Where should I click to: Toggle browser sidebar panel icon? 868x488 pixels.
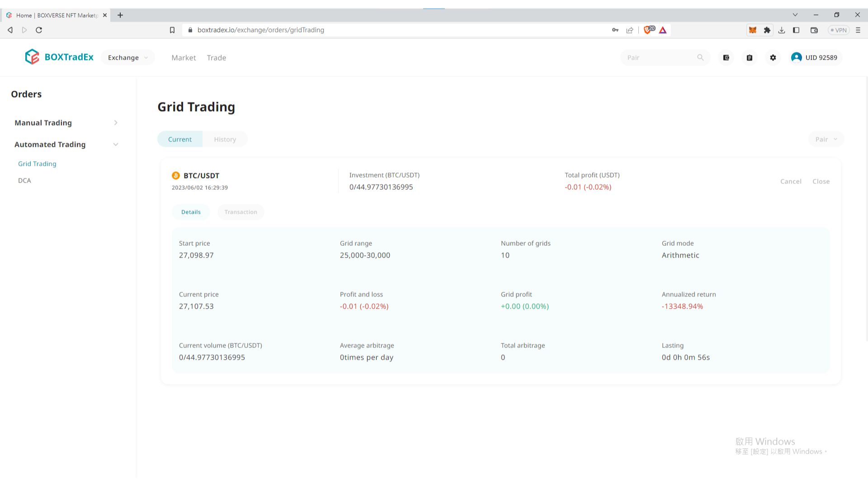[x=796, y=30]
